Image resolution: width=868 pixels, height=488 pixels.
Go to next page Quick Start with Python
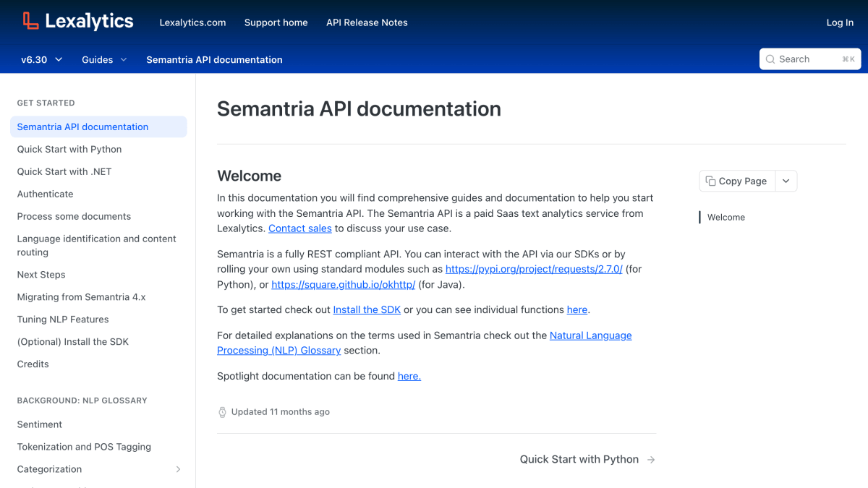tap(587, 459)
